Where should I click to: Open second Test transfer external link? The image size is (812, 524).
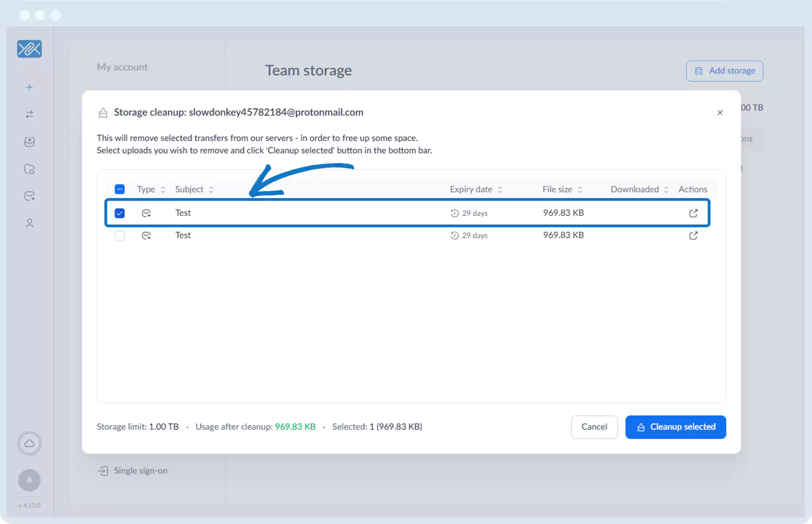[693, 235]
